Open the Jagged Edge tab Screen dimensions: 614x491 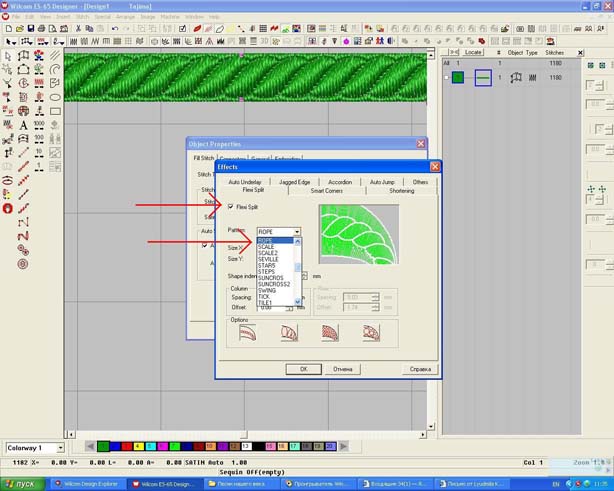pyautogui.click(x=294, y=182)
